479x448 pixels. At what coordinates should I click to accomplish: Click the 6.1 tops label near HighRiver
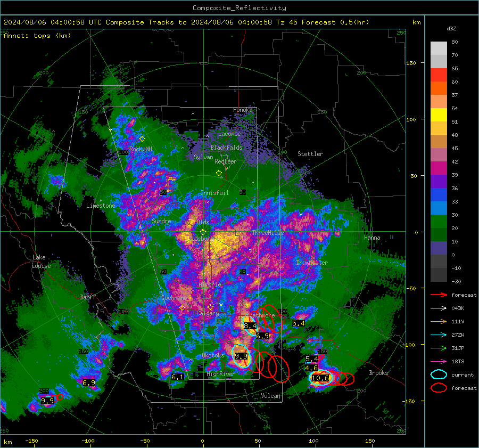coord(177,377)
